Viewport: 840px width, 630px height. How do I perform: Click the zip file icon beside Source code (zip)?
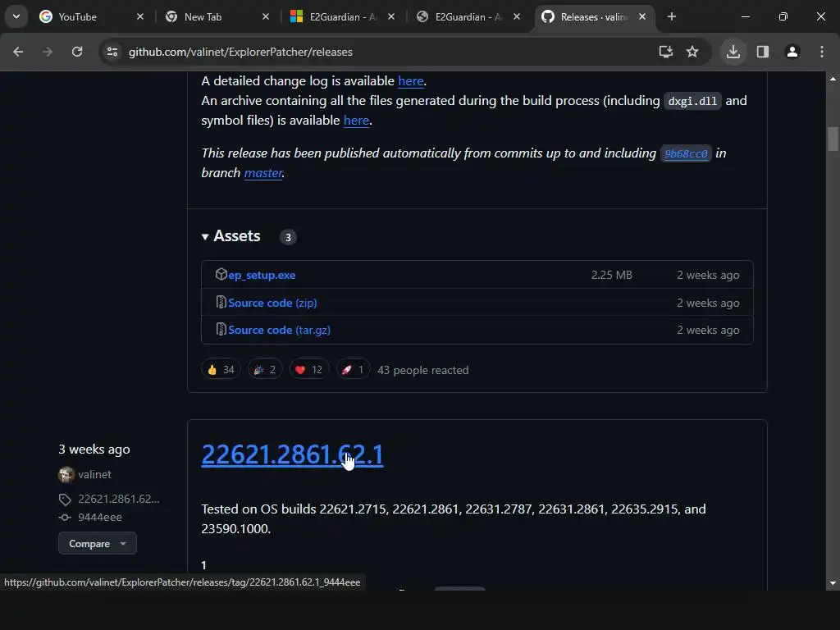221,302
